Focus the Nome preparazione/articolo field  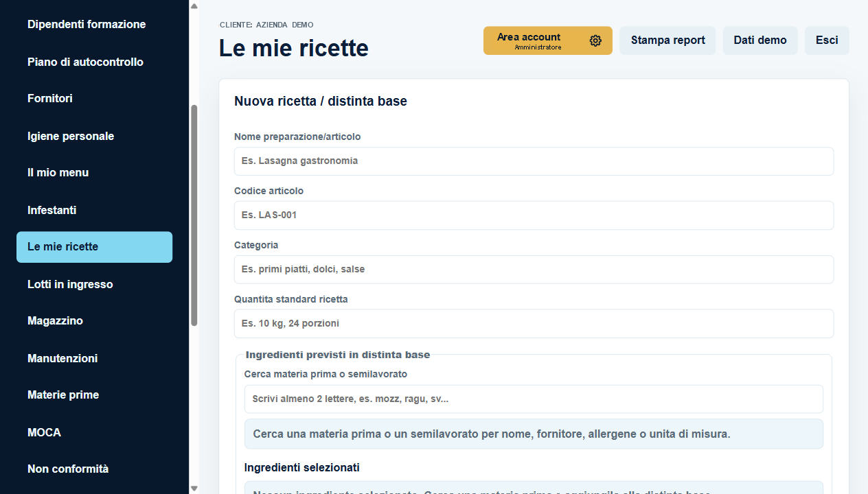click(x=534, y=161)
